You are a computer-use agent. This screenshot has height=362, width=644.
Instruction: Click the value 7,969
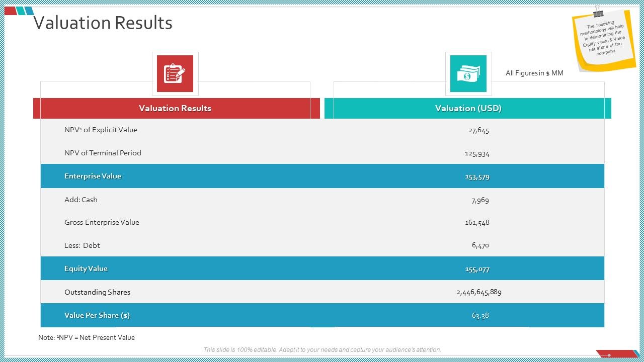pos(480,200)
